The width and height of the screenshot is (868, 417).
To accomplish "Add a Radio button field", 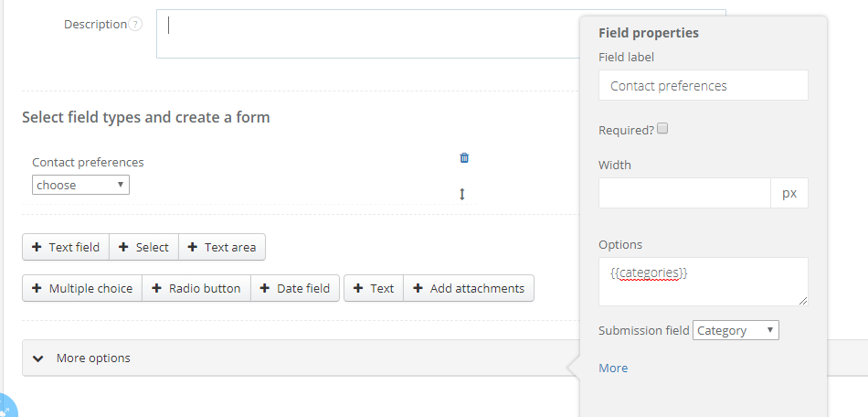I will coord(196,288).
